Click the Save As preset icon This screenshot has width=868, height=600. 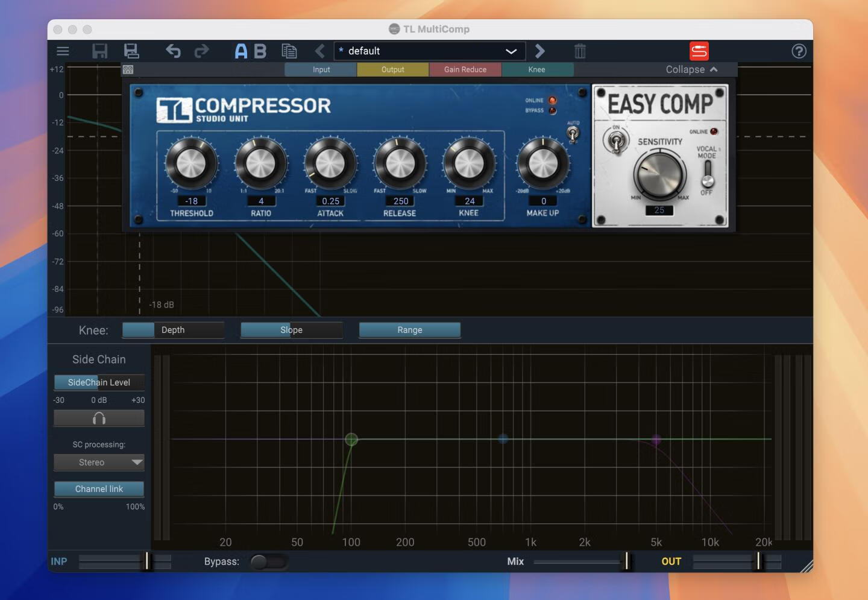[131, 51]
